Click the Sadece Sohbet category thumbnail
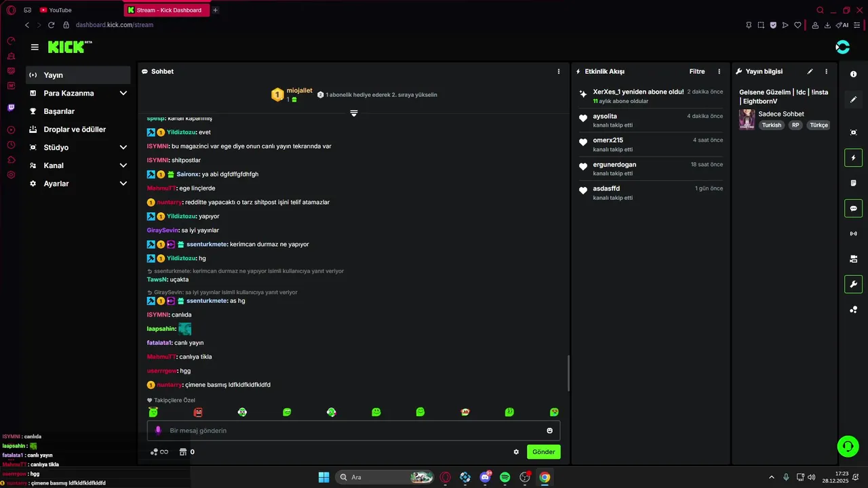Image resolution: width=868 pixels, height=488 pixels. point(747,119)
